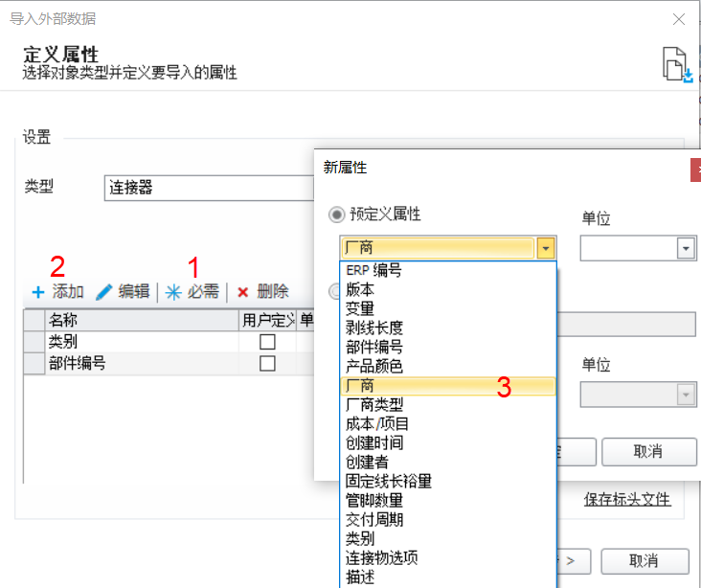Collapse the 厂商 predefined attribute dropdown arrow
The height and width of the screenshot is (588, 701).
[546, 248]
